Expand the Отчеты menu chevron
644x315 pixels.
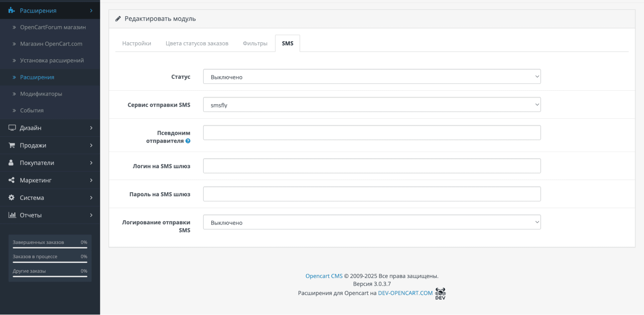point(91,215)
